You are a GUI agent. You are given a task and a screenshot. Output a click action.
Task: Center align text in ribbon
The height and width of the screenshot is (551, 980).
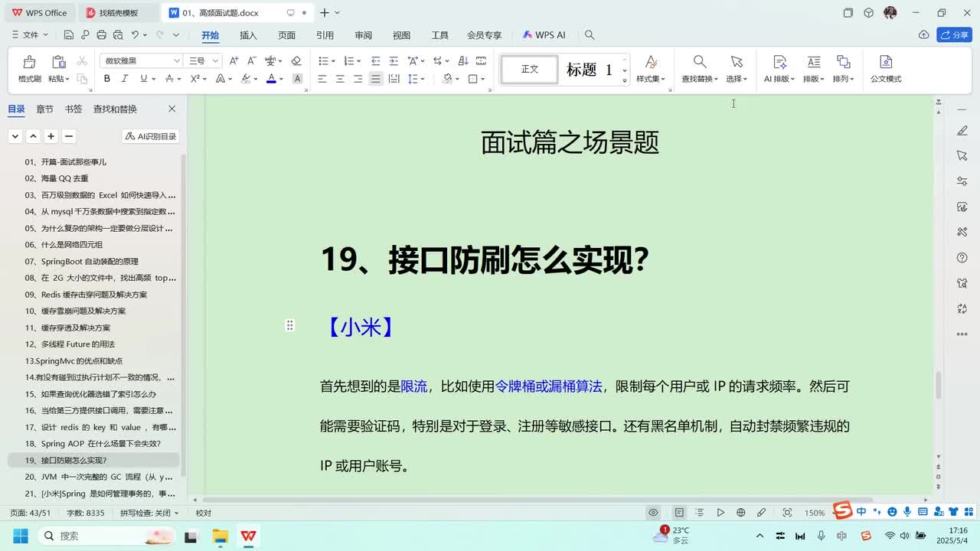point(340,79)
